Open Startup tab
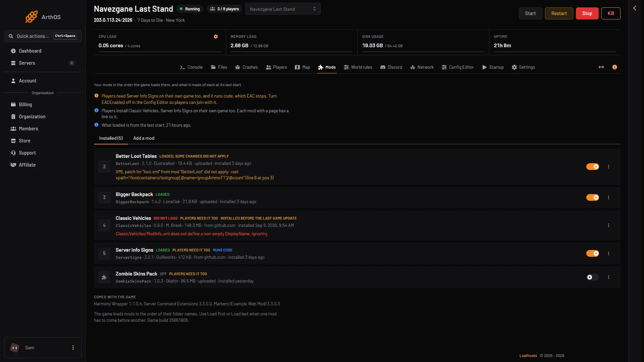The width and height of the screenshot is (644, 362). click(493, 67)
